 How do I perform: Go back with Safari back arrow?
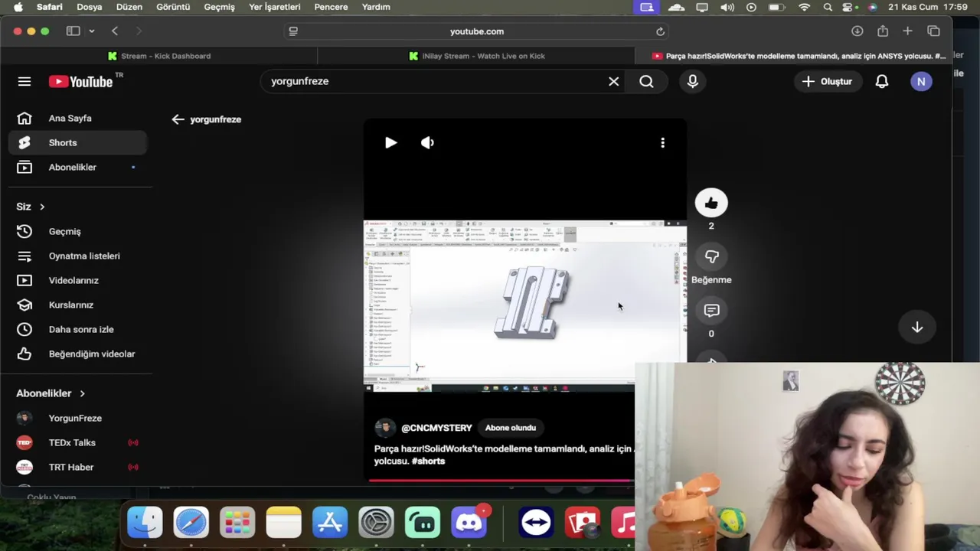[x=115, y=31]
